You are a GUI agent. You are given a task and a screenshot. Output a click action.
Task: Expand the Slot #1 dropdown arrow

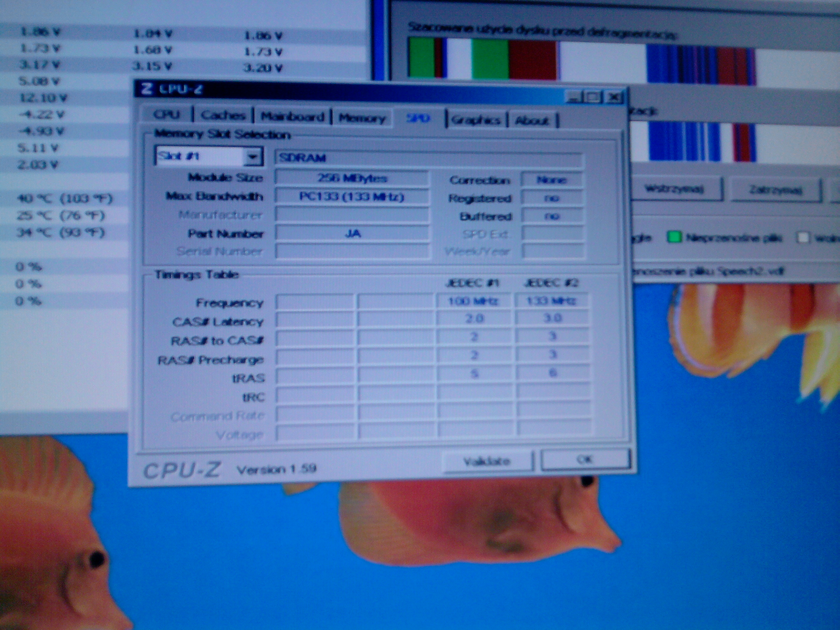[x=253, y=157]
